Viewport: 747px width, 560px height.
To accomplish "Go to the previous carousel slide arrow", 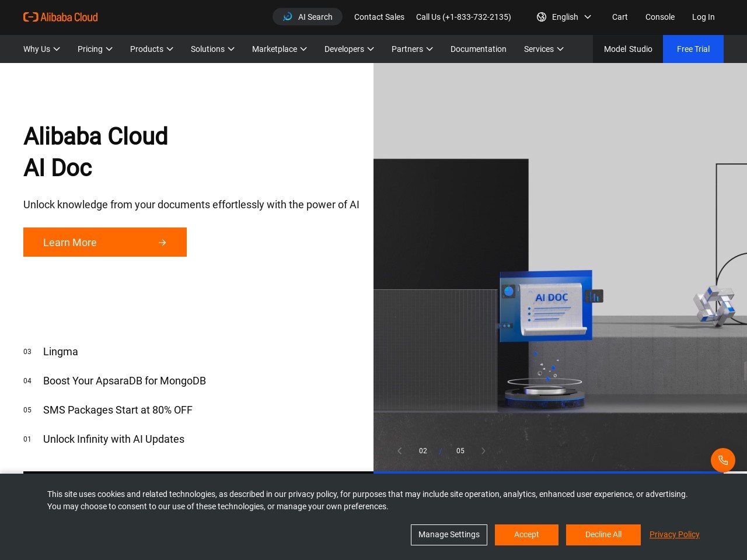I will [x=400, y=451].
